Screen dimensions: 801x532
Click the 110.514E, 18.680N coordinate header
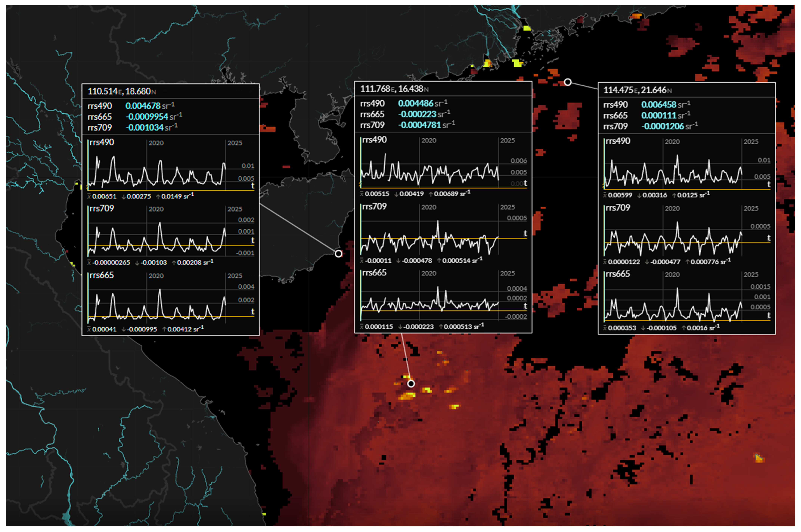[121, 91]
